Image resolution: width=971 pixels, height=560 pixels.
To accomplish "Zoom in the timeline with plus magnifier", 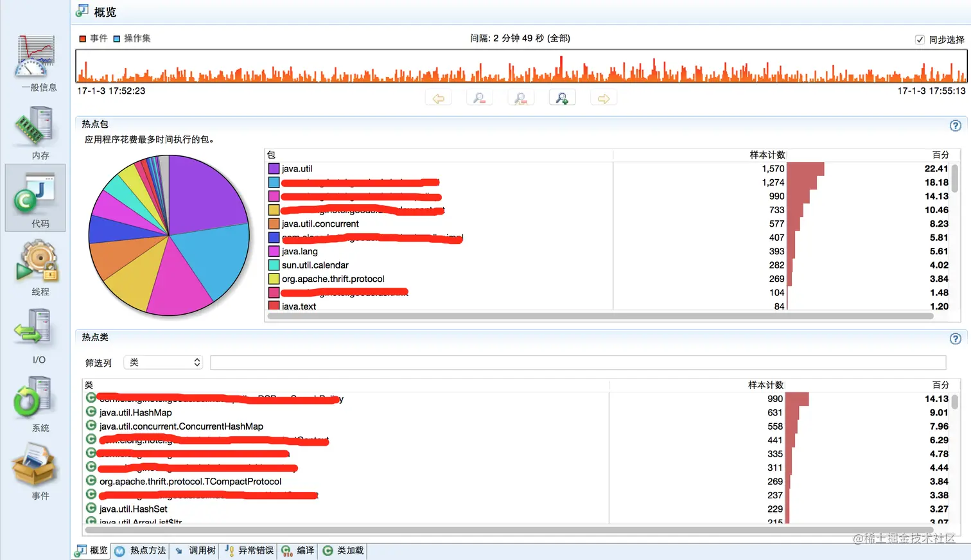I will 562,98.
